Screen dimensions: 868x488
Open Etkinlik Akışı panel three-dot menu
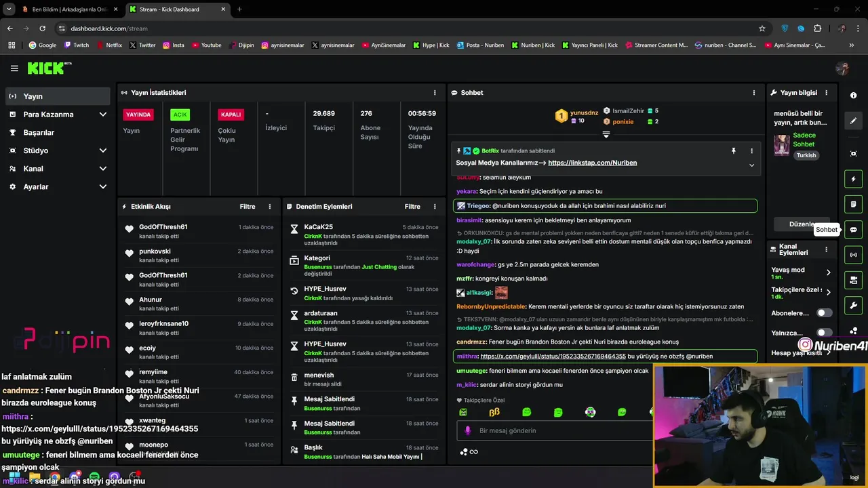click(x=270, y=206)
